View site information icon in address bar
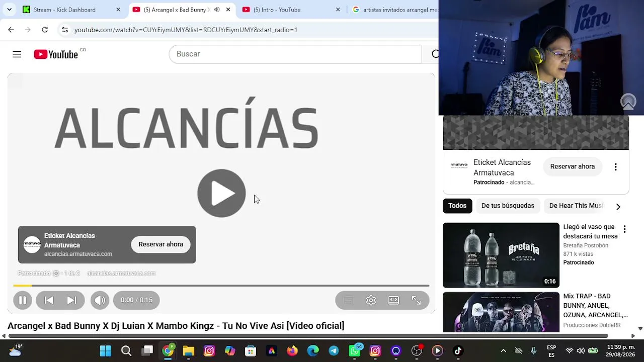This screenshot has height=362, width=644. pos(65,30)
